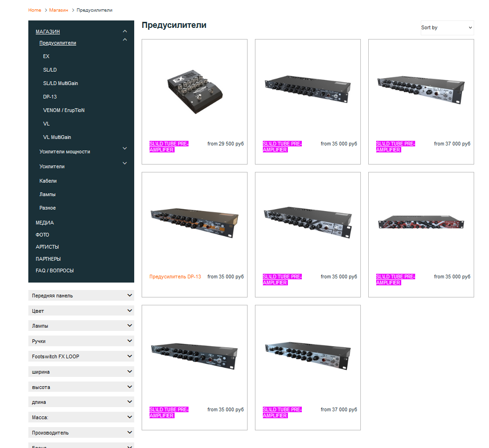Expand the Усилители submenu chevron
The height and width of the screenshot is (448, 489).
click(x=125, y=163)
